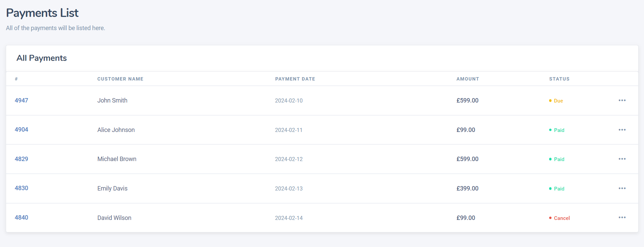View payment 4829 details
The width and height of the screenshot is (644, 247).
[x=21, y=159]
